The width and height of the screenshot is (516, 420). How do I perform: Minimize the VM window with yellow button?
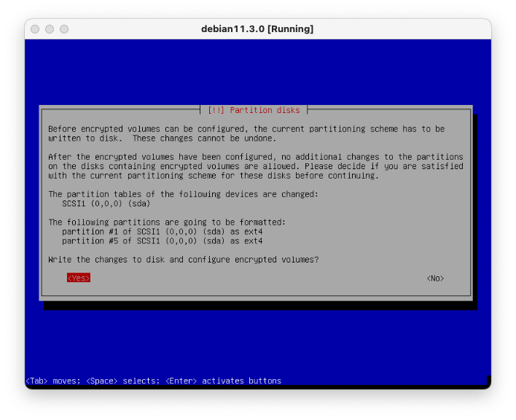pyautogui.click(x=50, y=29)
